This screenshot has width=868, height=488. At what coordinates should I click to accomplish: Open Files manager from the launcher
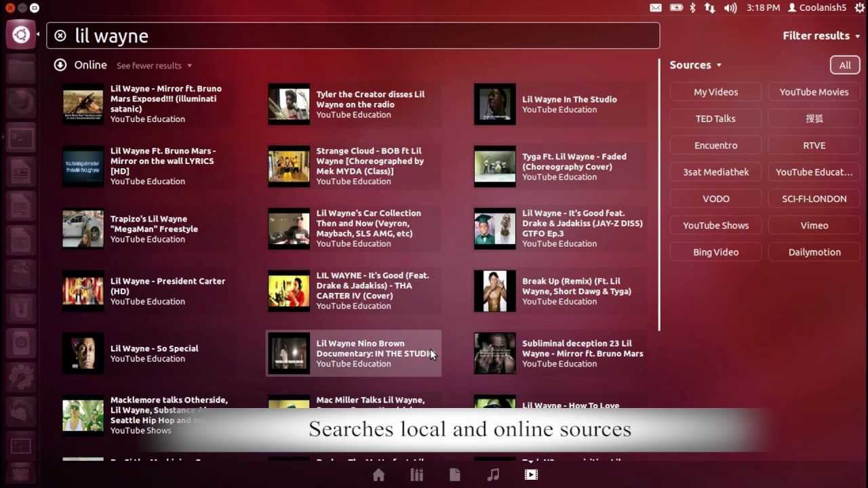pyautogui.click(x=21, y=70)
